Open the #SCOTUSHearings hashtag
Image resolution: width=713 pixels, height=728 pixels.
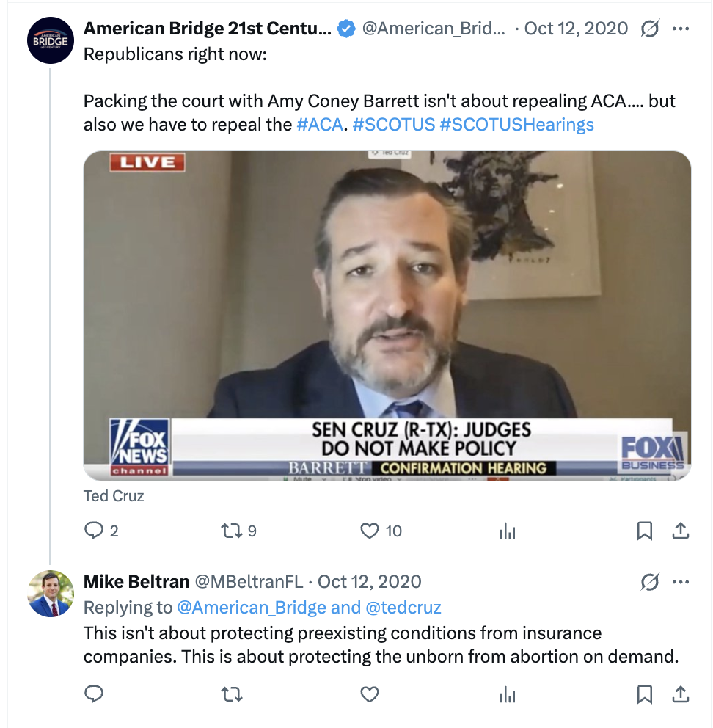tap(516, 125)
